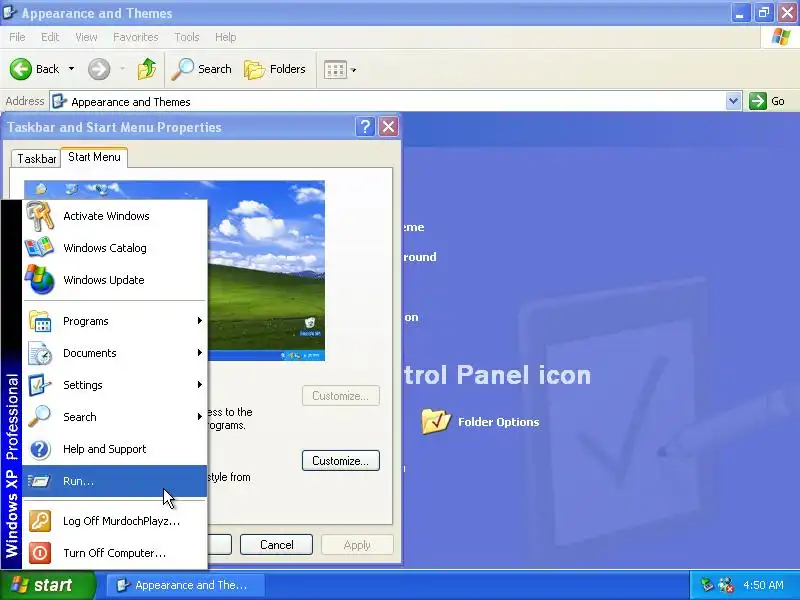Click the Folder Options folder icon
800x600 pixels.
pyautogui.click(x=436, y=421)
